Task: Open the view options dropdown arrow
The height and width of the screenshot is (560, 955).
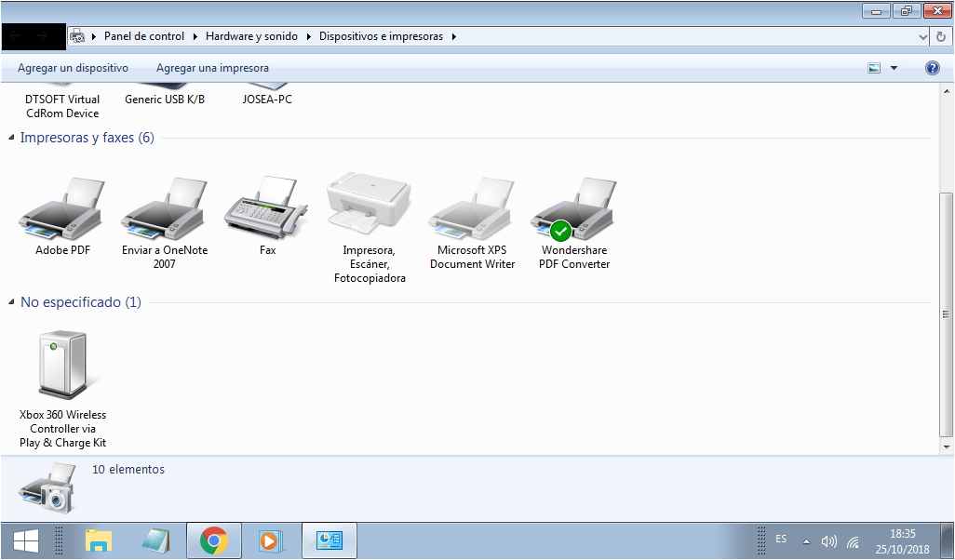Action: tap(894, 68)
